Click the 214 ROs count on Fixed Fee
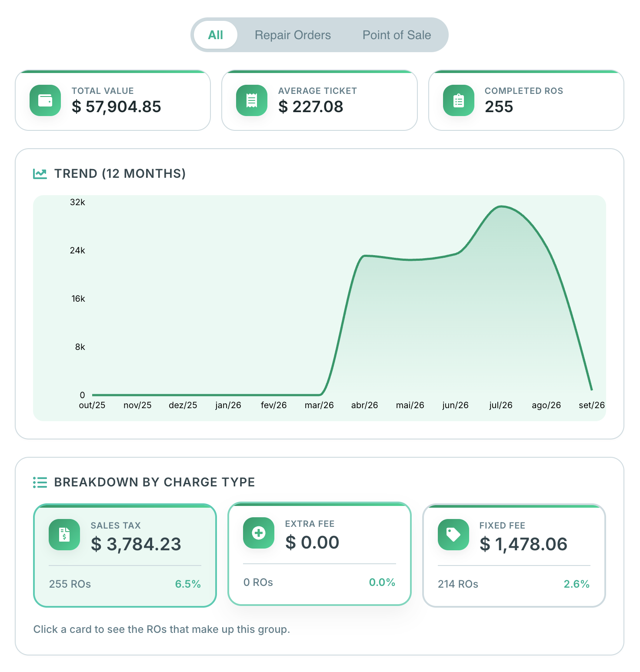 458,584
